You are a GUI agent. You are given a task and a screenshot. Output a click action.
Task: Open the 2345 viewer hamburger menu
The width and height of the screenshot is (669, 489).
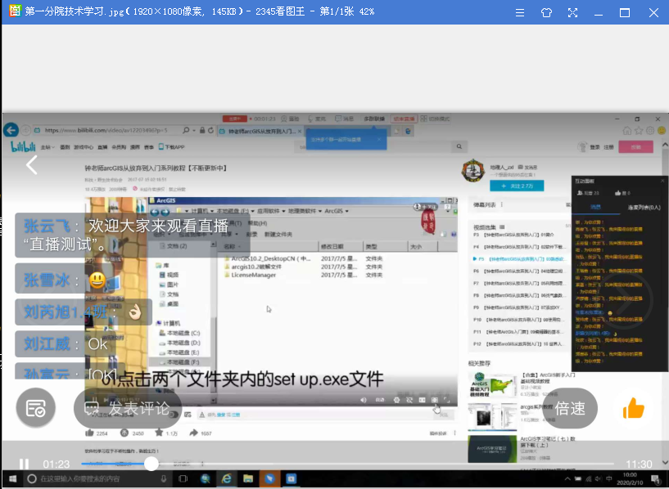tap(520, 13)
